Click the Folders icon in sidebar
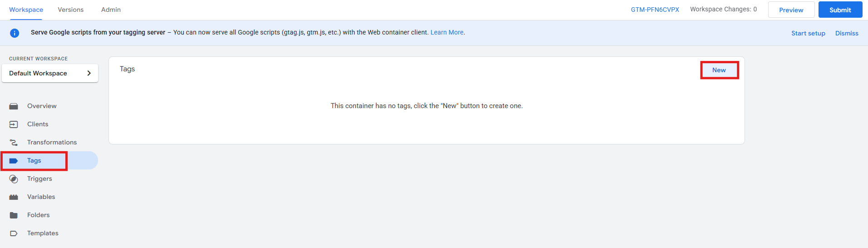 coord(14,215)
